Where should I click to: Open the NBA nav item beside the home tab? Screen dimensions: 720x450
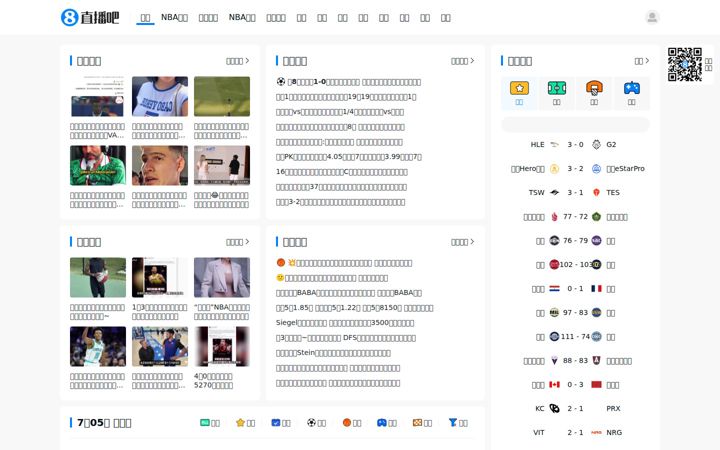(174, 17)
